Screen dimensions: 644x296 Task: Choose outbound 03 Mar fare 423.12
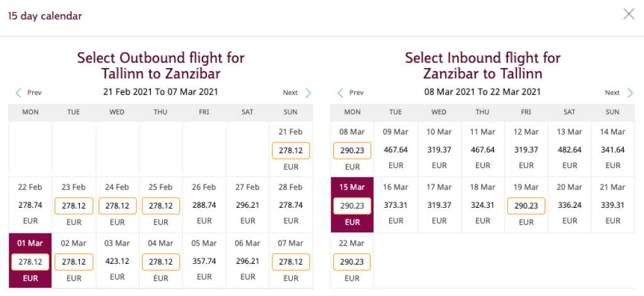pos(118,261)
